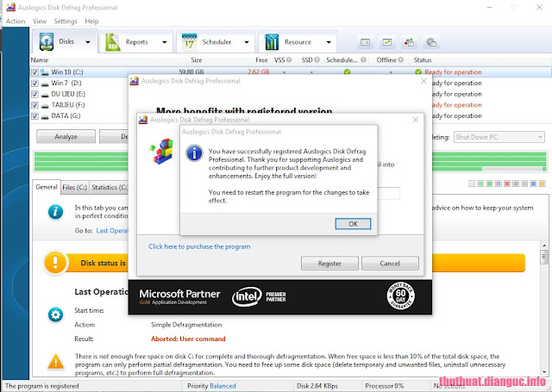Click the Reports toolbar icon

point(113,42)
